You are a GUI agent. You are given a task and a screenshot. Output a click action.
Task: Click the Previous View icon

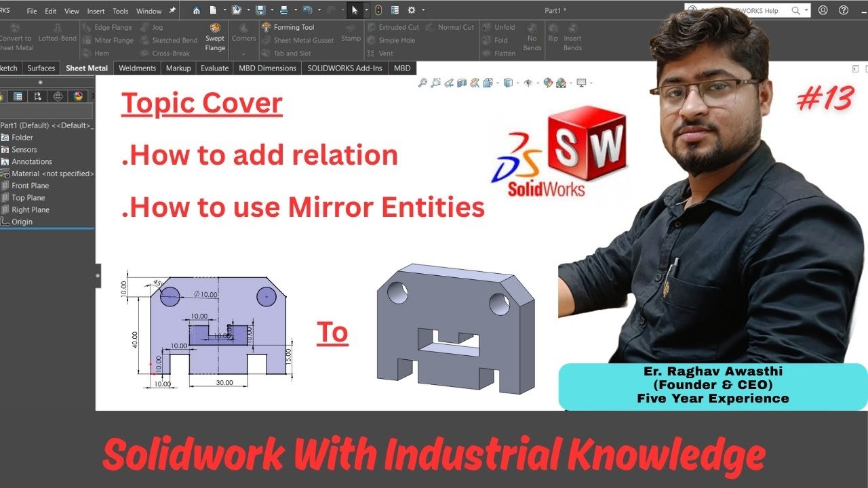coord(449,83)
